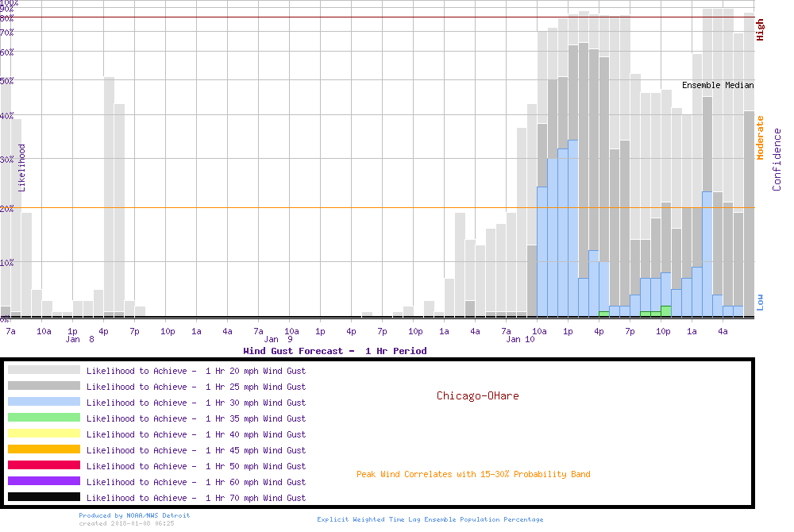Select the 'Jan 10' date label
Image resolution: width=794 pixels, height=532 pixels.
520,340
